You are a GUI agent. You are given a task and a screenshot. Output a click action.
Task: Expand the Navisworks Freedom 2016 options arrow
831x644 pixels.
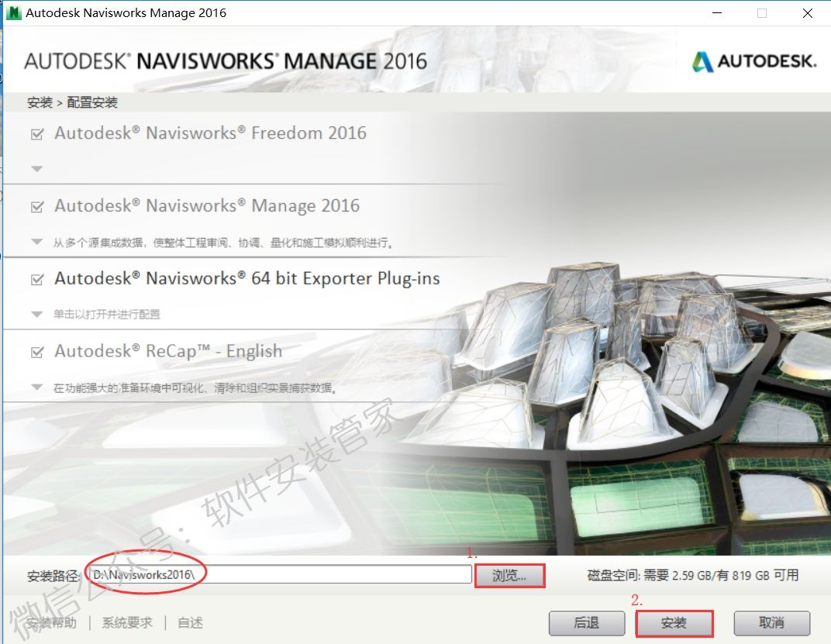(36, 169)
